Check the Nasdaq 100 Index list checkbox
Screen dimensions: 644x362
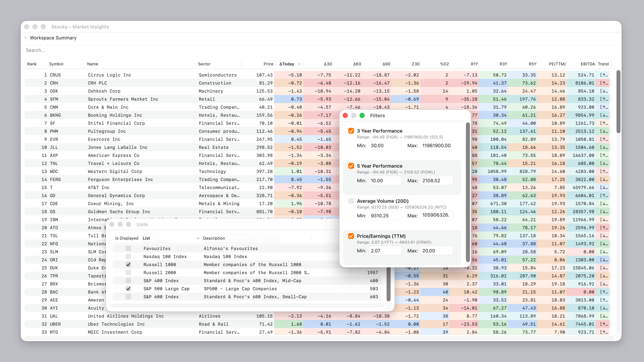(x=128, y=256)
